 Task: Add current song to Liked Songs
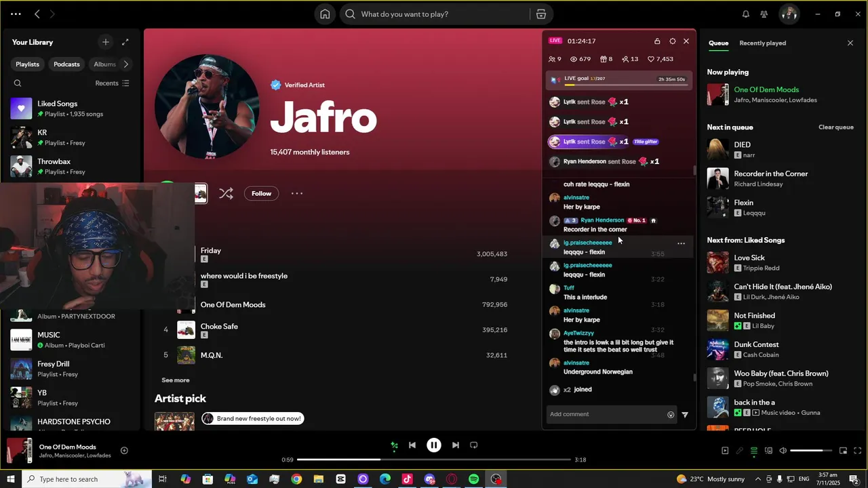[124, 451]
